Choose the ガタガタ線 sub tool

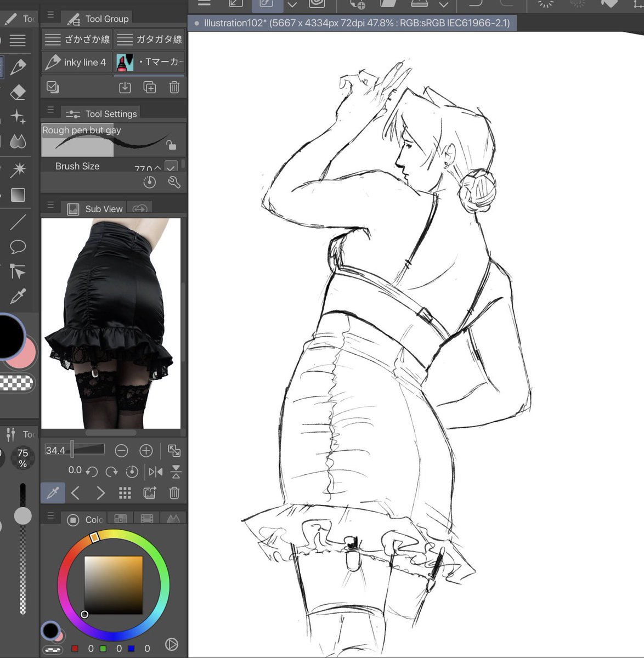tap(150, 39)
